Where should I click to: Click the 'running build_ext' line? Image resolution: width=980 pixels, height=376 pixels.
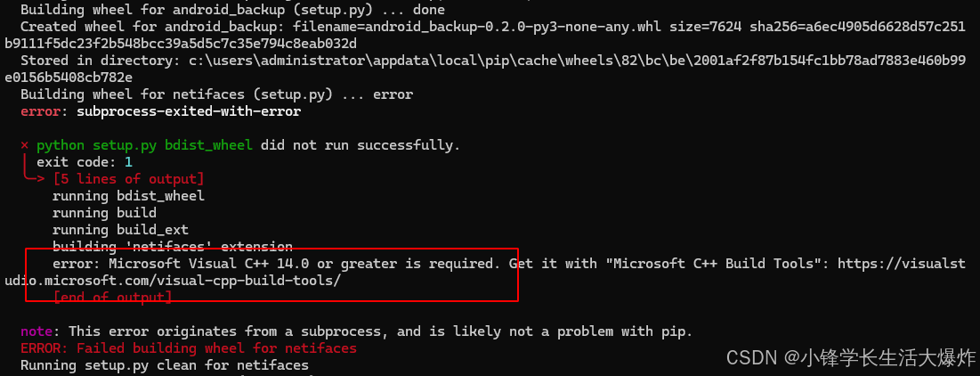pyautogui.click(x=121, y=230)
